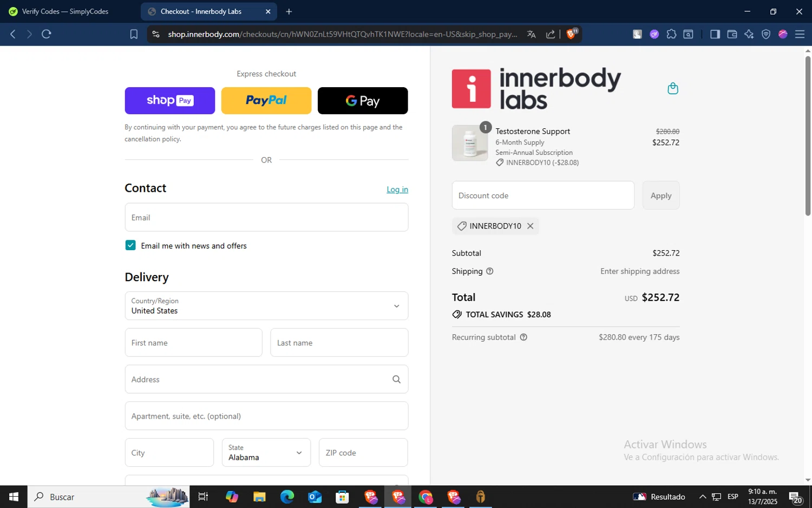This screenshot has width=812, height=508.
Task: Open Microsoft Store from taskbar
Action: coord(342,497)
